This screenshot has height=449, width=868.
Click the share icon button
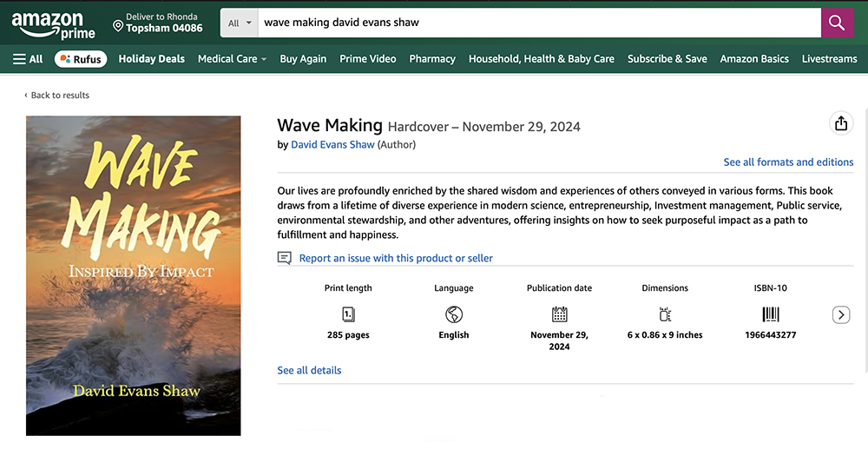840,123
